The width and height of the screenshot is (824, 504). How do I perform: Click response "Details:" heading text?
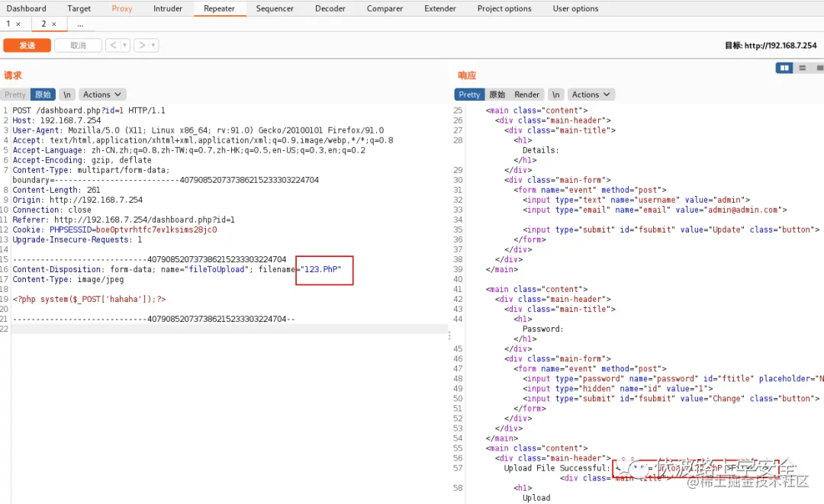coord(541,150)
